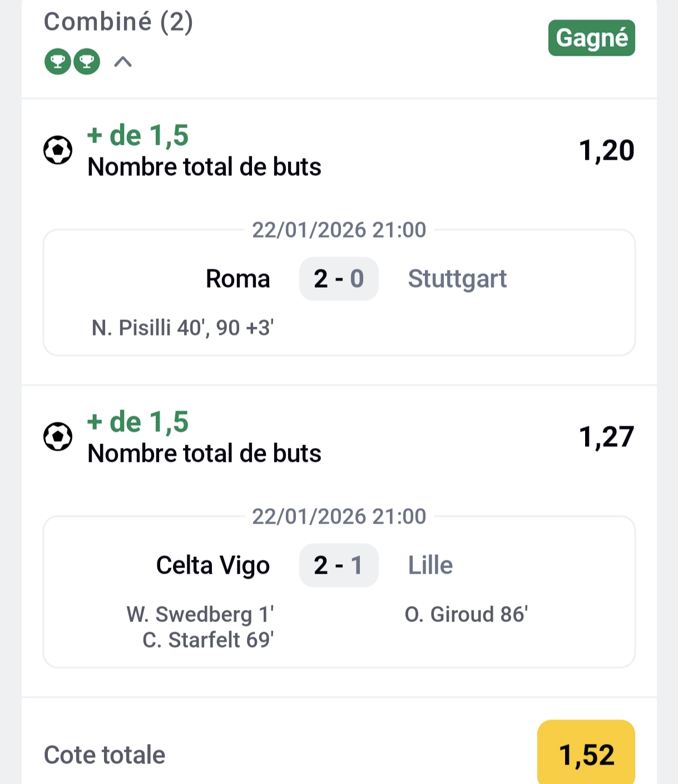Click the N. Pisilli goalscorer line

(182, 328)
